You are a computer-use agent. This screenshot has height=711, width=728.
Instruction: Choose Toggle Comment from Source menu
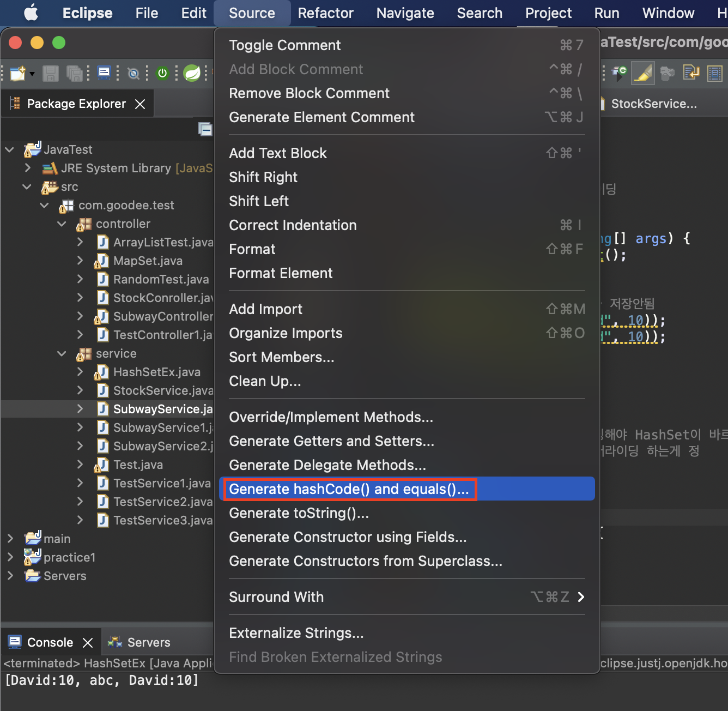point(407,45)
